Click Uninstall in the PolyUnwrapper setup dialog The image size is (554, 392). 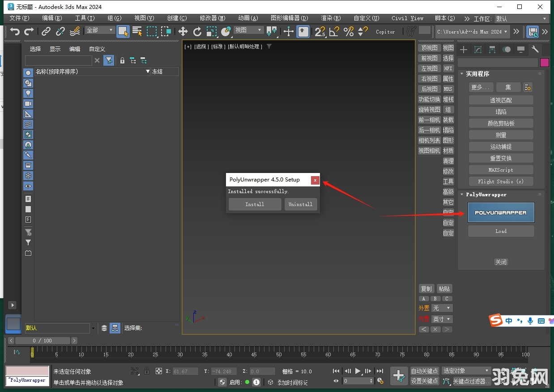click(x=301, y=204)
